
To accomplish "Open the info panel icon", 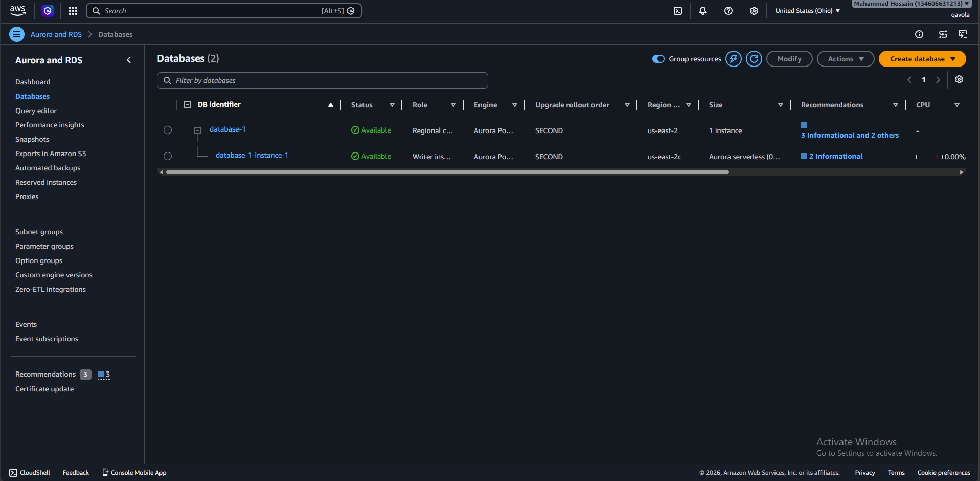I will tap(919, 34).
